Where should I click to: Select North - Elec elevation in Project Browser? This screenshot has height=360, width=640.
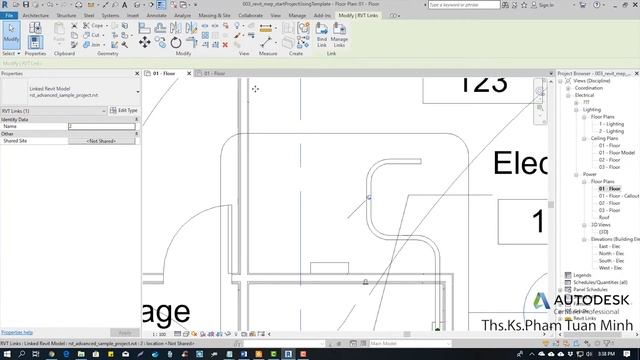point(611,253)
